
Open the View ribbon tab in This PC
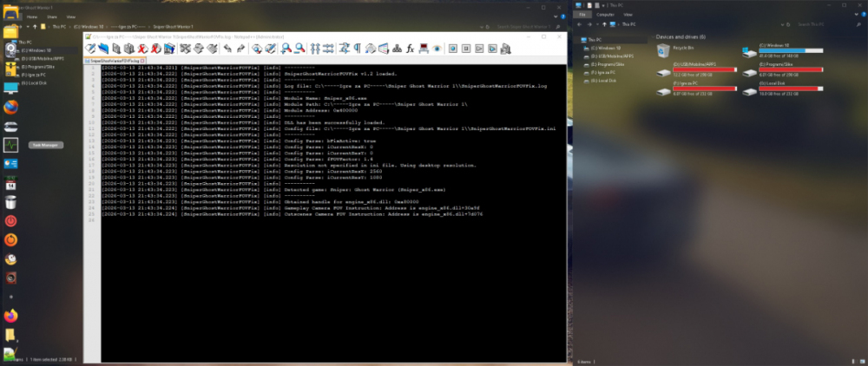(x=628, y=15)
